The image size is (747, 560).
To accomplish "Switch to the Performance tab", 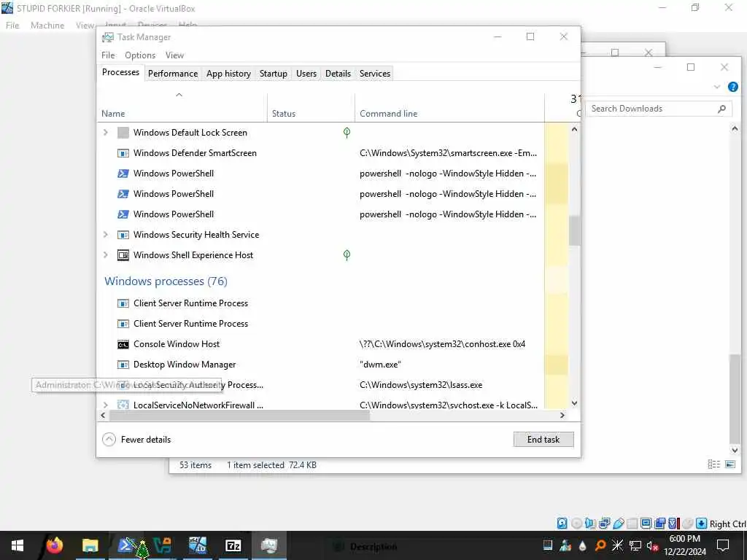I will click(x=173, y=74).
